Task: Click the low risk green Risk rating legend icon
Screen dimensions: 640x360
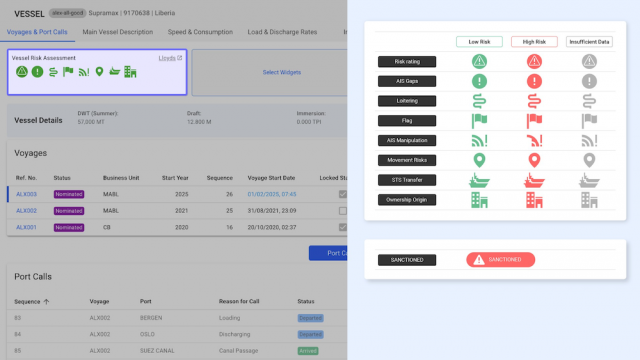Action: pos(479,61)
